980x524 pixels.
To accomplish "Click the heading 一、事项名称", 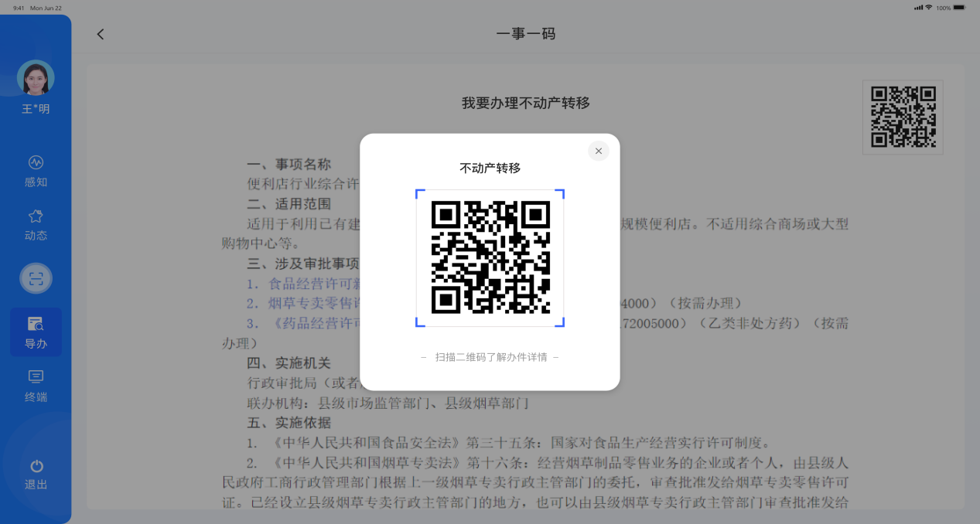I will (289, 165).
